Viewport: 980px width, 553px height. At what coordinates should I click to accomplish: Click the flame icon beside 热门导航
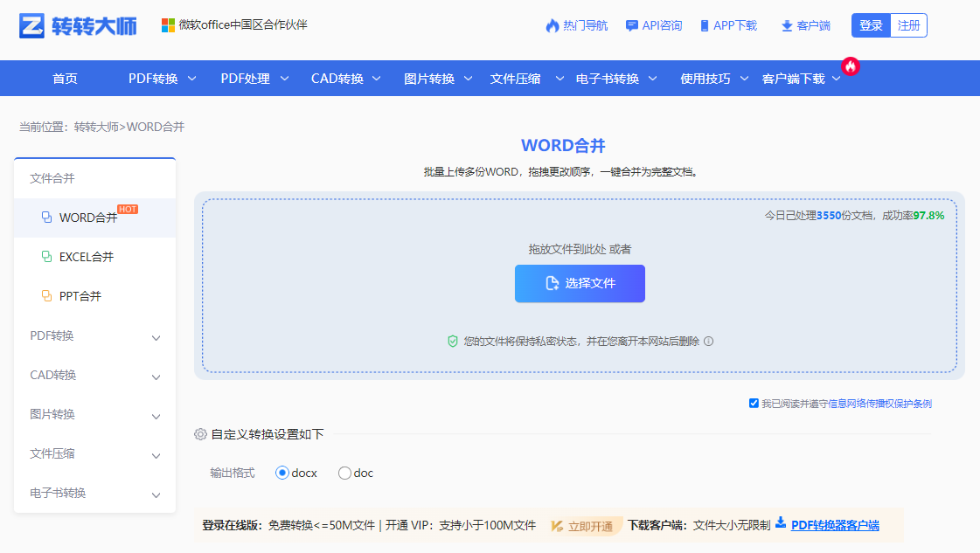pos(553,25)
